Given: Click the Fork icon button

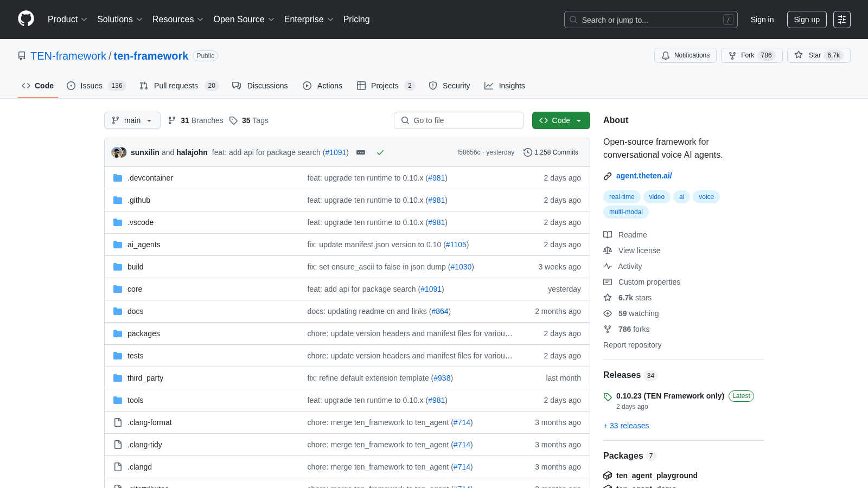Looking at the screenshot, I should tap(732, 55).
